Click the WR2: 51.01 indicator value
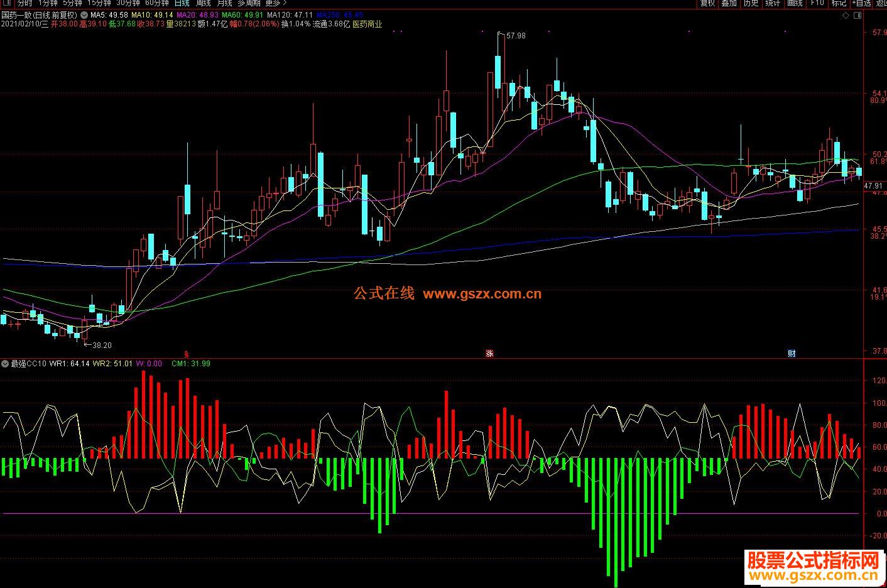Viewport: 887px width, 588px height. tap(112, 363)
